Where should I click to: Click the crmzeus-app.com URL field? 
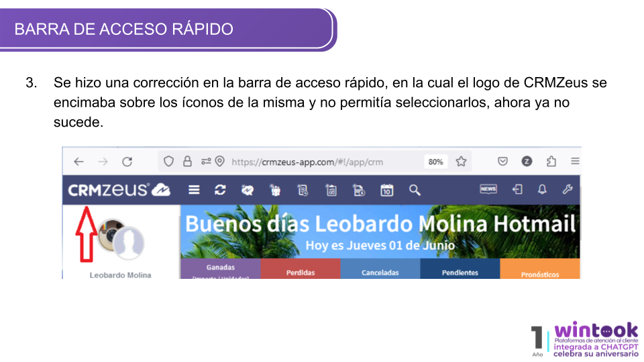tap(307, 162)
